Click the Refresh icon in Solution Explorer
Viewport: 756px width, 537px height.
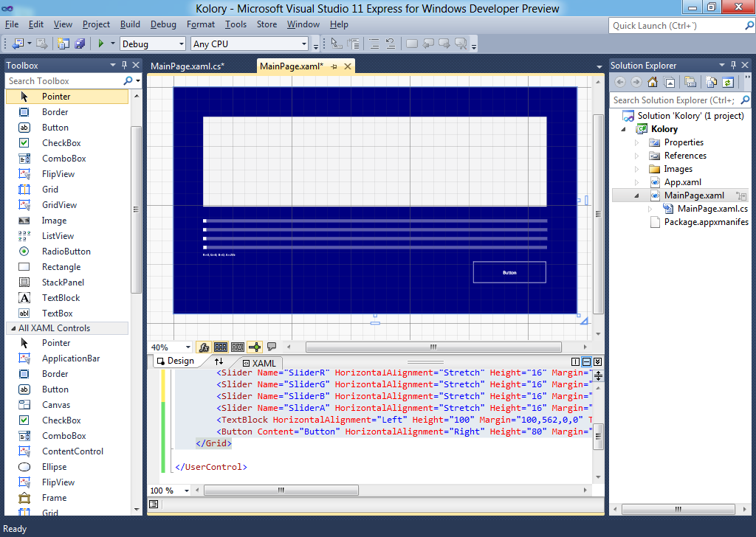728,82
